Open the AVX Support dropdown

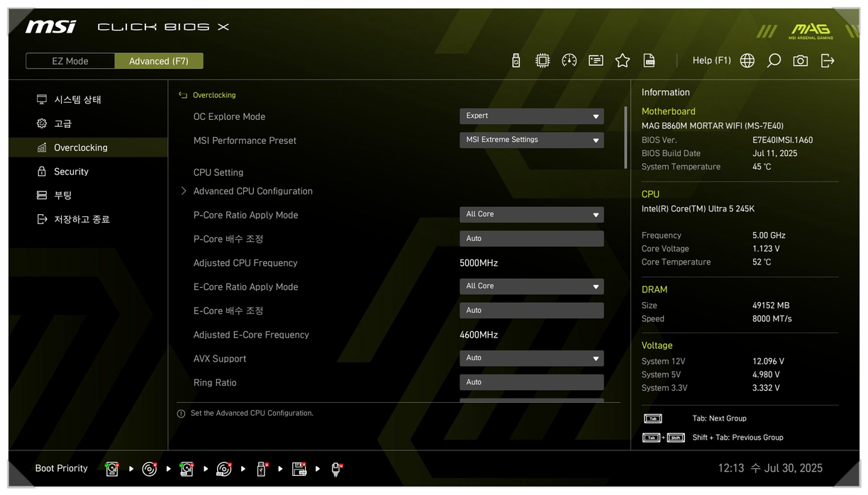[x=531, y=359]
